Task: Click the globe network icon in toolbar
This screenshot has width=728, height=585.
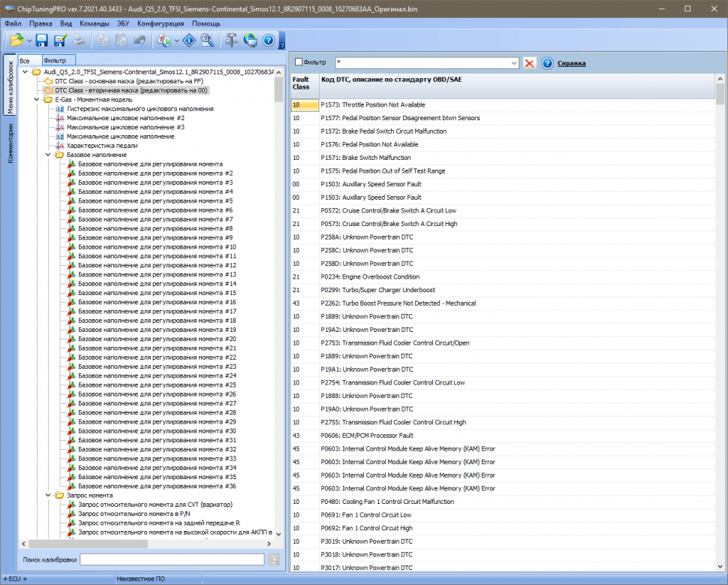Action: tap(250, 40)
